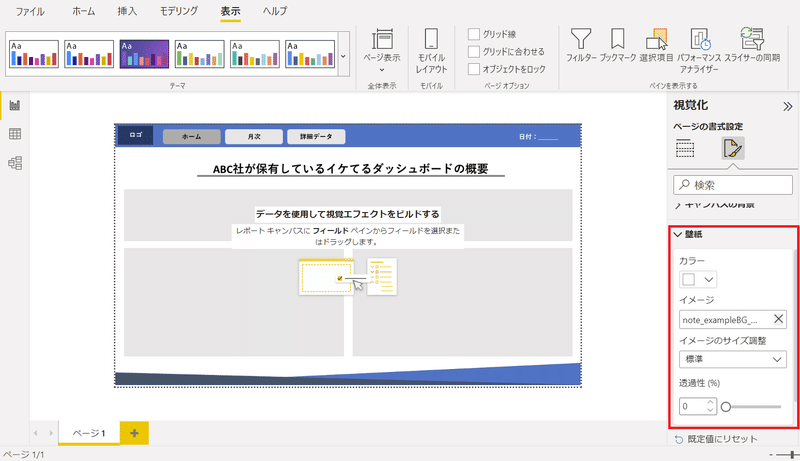
Task: Apply the sixth theme thumbnail
Action: pos(310,54)
